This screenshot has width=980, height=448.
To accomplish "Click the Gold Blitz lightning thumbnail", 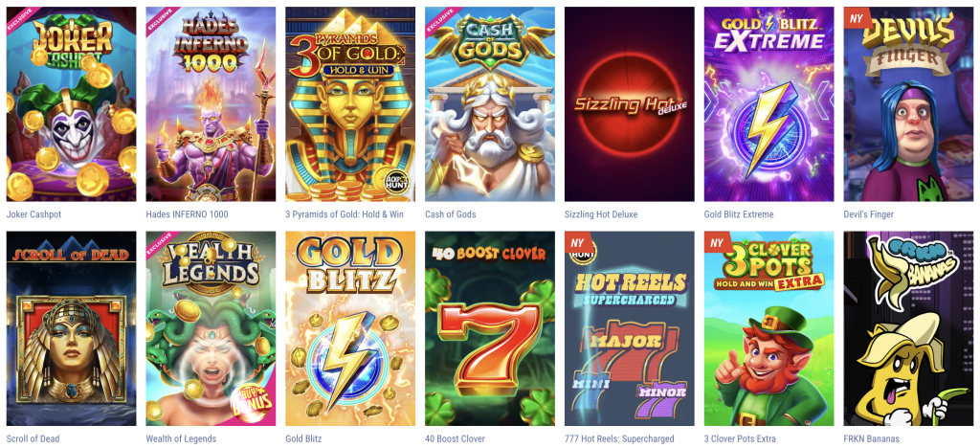I will click(x=350, y=328).
